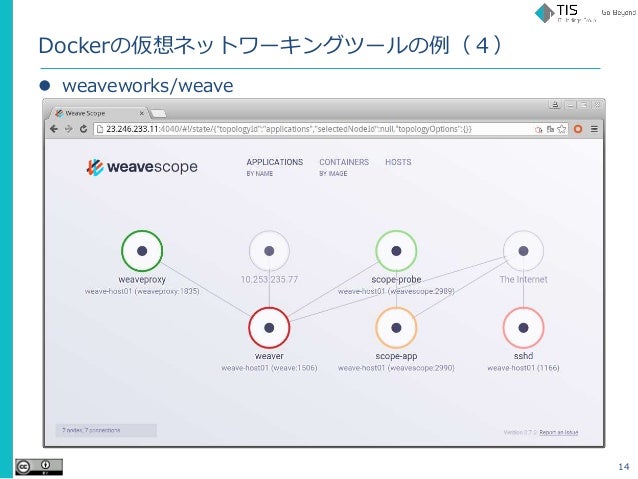Click the browser forward arrow
Viewport: 638px width, 479px height.
68,129
